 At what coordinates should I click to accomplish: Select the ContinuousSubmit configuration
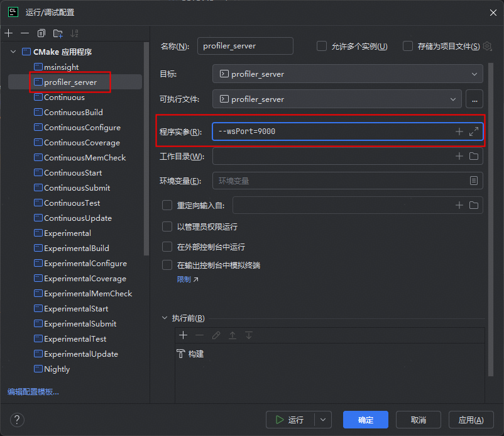click(77, 188)
